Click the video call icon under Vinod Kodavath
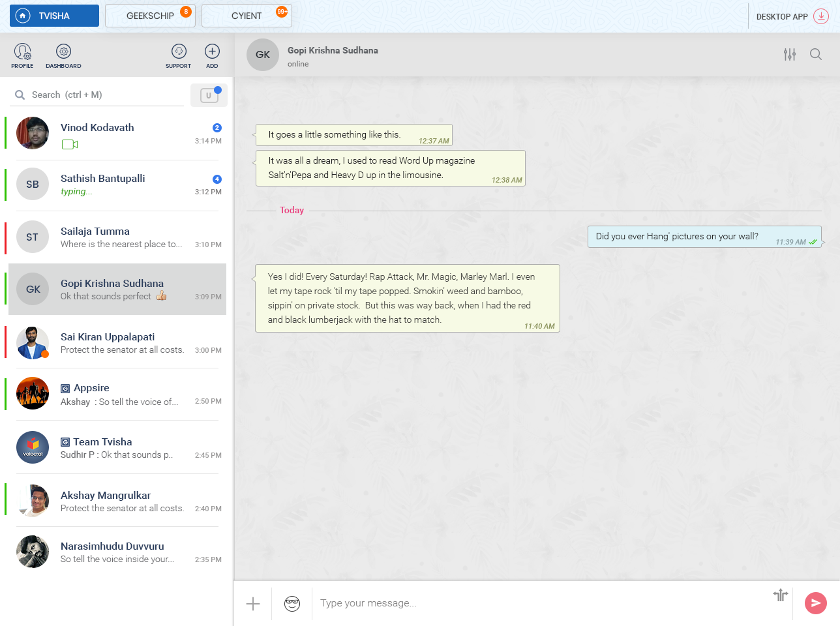Image resolution: width=840 pixels, height=626 pixels. point(70,145)
